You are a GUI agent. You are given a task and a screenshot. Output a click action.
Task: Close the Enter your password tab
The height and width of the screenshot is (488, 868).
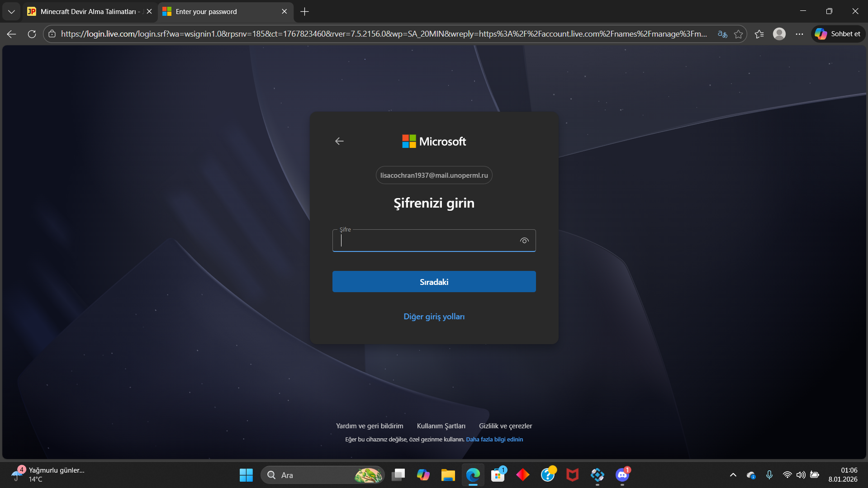(284, 12)
